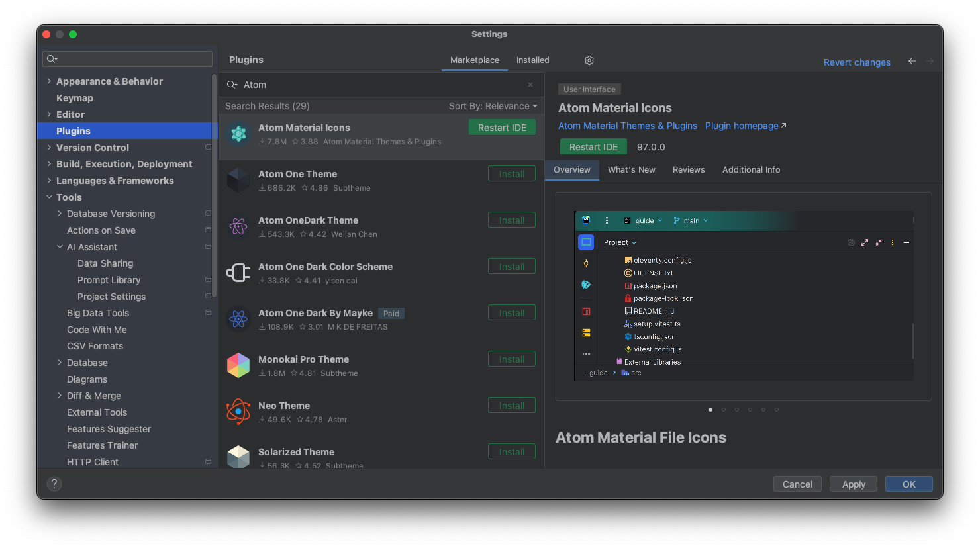The width and height of the screenshot is (980, 548).
Task: Click the Atom One Dark By Mayke icon
Action: pos(238,319)
